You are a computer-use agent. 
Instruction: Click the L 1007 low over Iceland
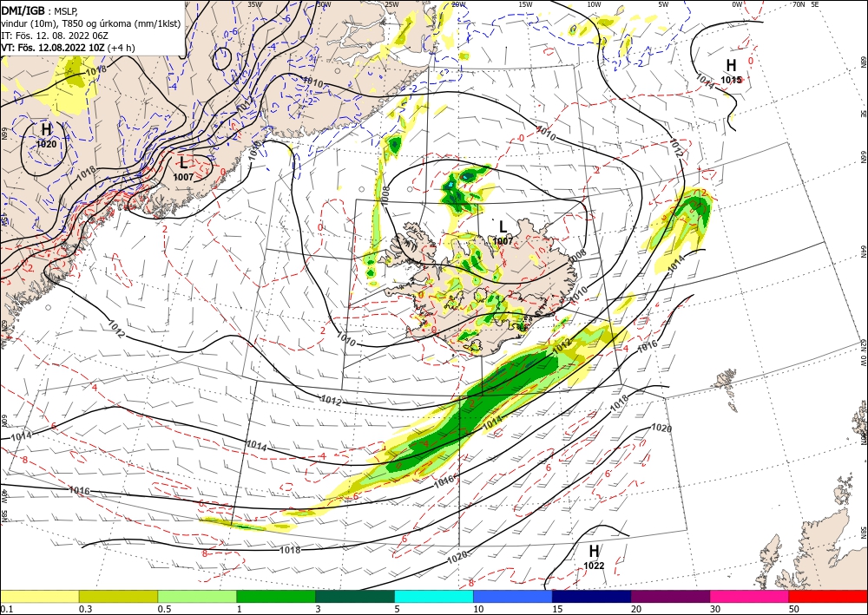point(503,232)
